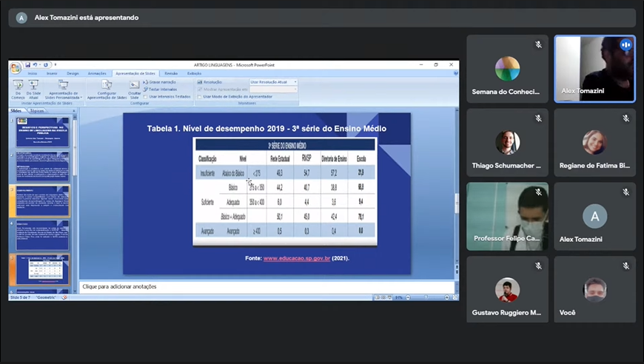Enable Usar Modo de Exibição do Apresentador

[199, 96]
